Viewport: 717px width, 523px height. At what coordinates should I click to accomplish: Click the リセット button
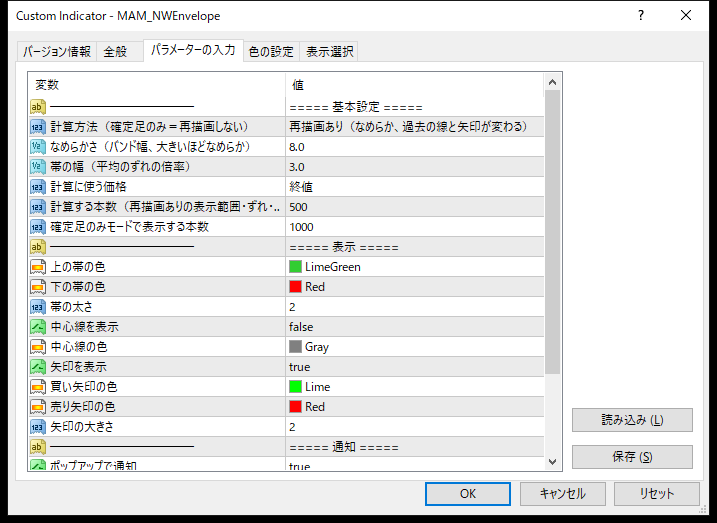click(657, 494)
